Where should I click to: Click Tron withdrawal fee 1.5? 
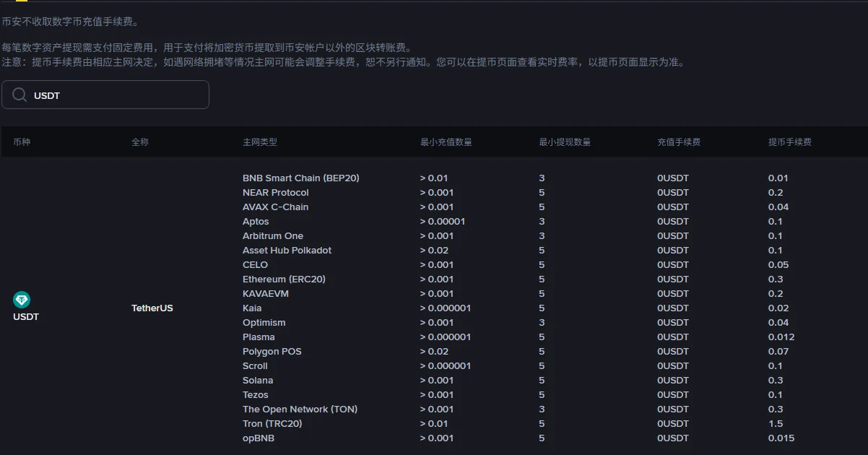[776, 424]
